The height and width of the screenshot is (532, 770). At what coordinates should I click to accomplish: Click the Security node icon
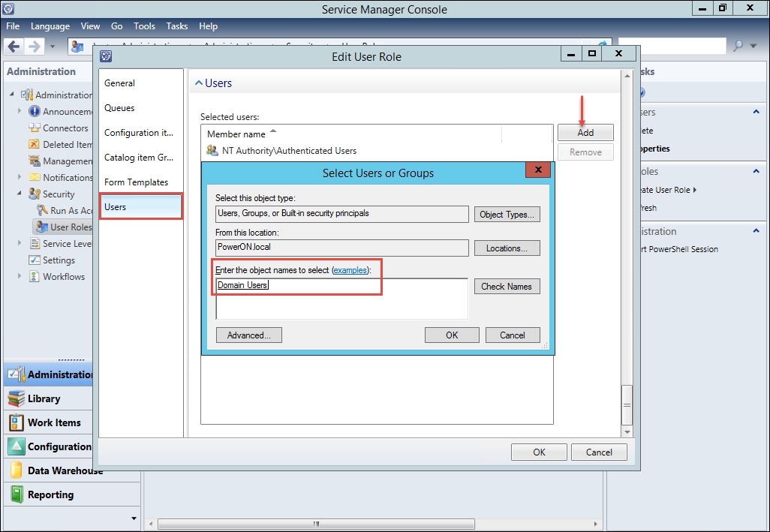pyautogui.click(x=35, y=194)
